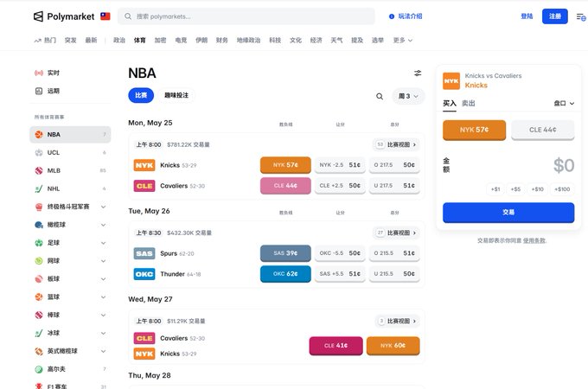Select NHL in the sports sidebar
Screen dimensions: 588x389
click(x=70, y=188)
